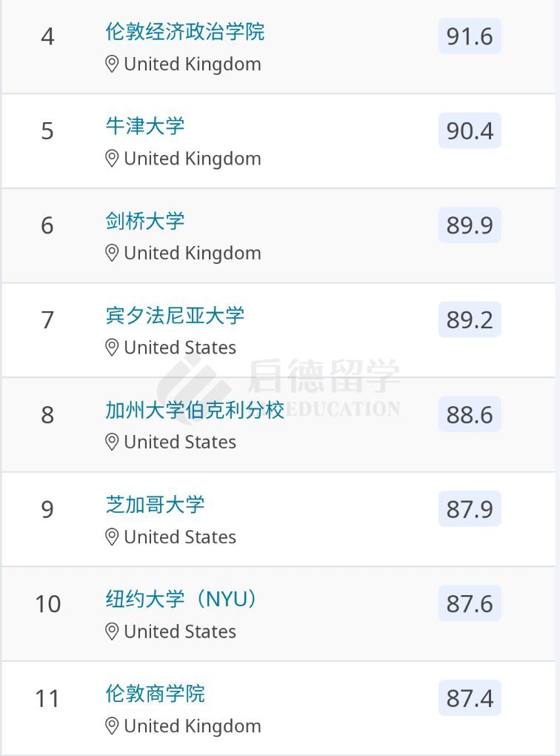Open the 剑桥大学 university link
This screenshot has width=560, height=756.
click(144, 221)
